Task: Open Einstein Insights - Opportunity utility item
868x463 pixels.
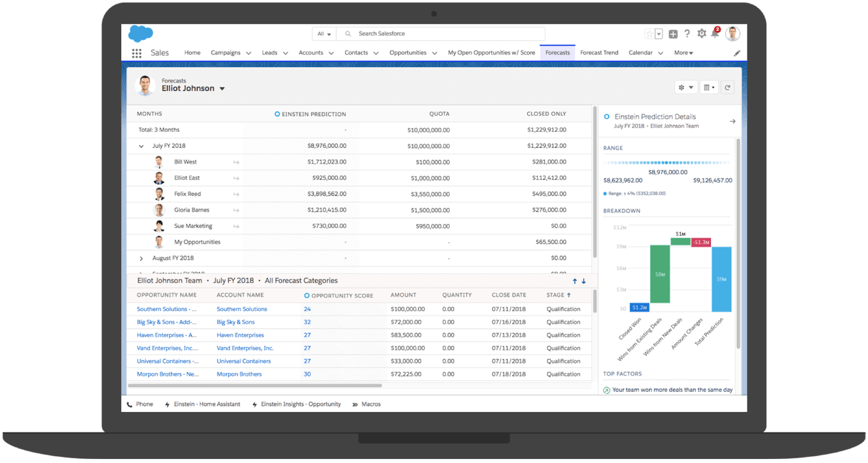Action: coord(300,404)
